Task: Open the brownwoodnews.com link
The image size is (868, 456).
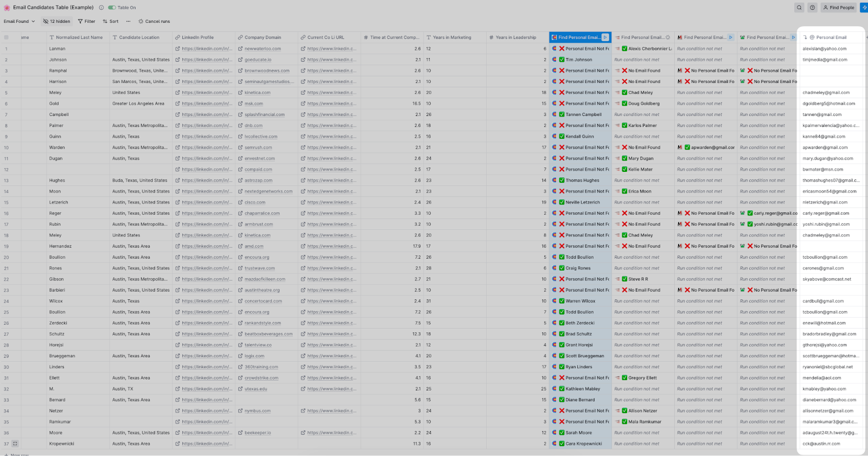Action: point(267,70)
